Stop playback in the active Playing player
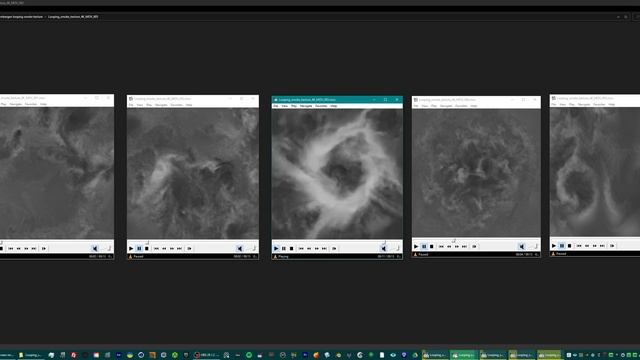 click(291, 248)
